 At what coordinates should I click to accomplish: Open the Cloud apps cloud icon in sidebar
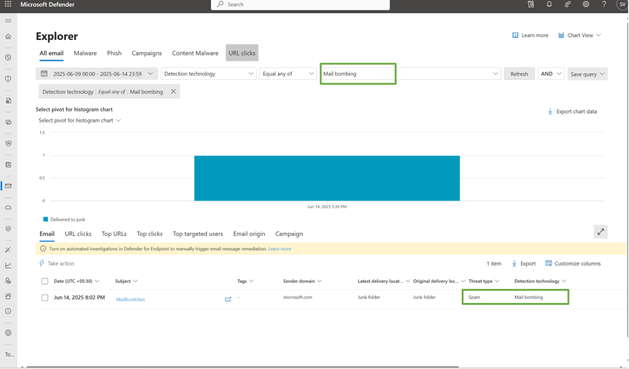pos(8,207)
